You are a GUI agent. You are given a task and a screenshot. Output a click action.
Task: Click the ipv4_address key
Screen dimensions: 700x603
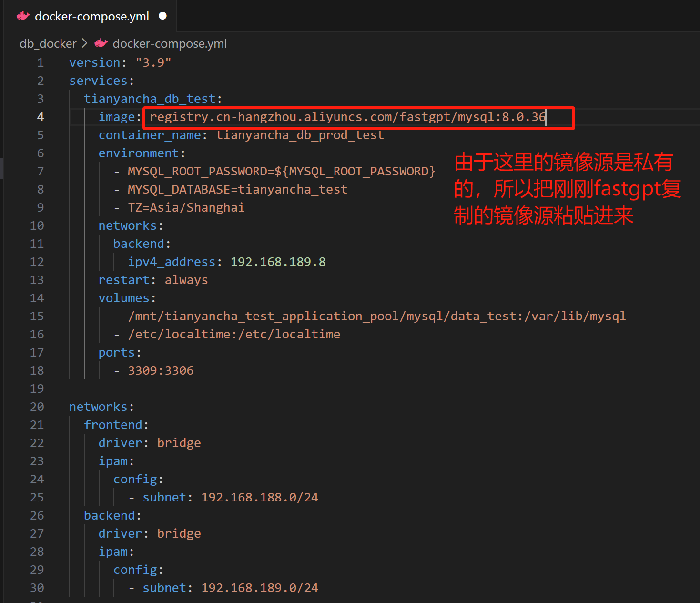[x=172, y=262]
